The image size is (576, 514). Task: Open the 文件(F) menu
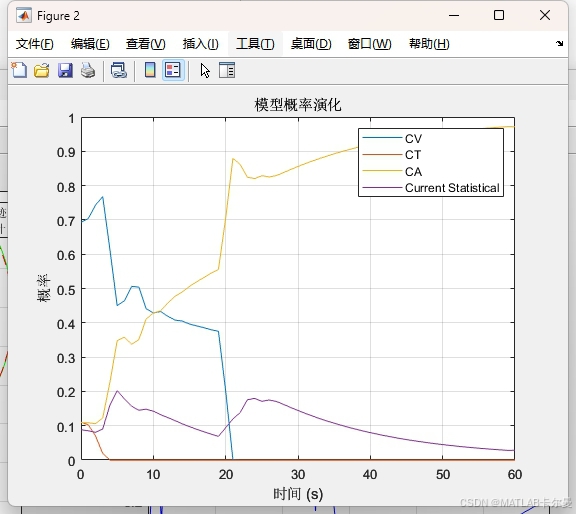[x=35, y=44]
